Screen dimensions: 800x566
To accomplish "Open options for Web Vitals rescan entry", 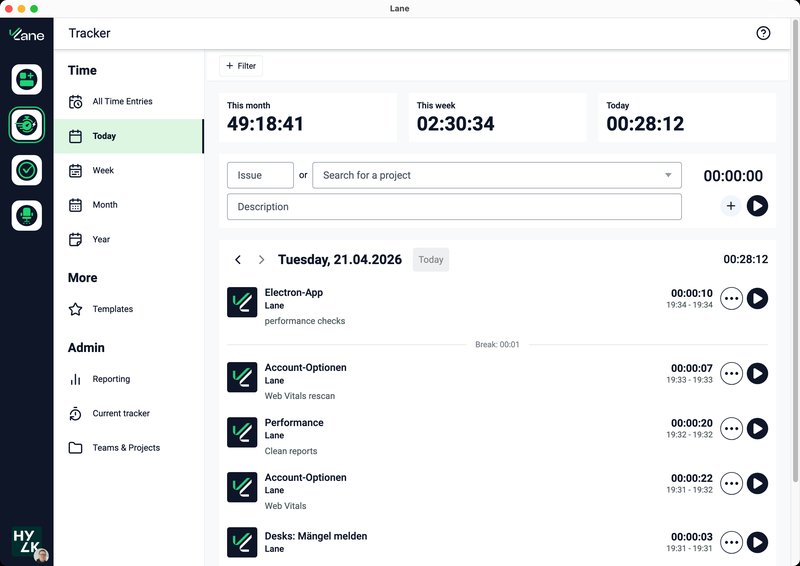I will (x=731, y=374).
